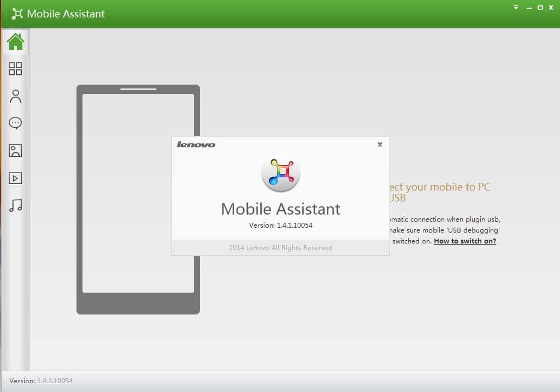560x392 pixels.
Task: Open the Music note icon
Action: click(x=15, y=205)
